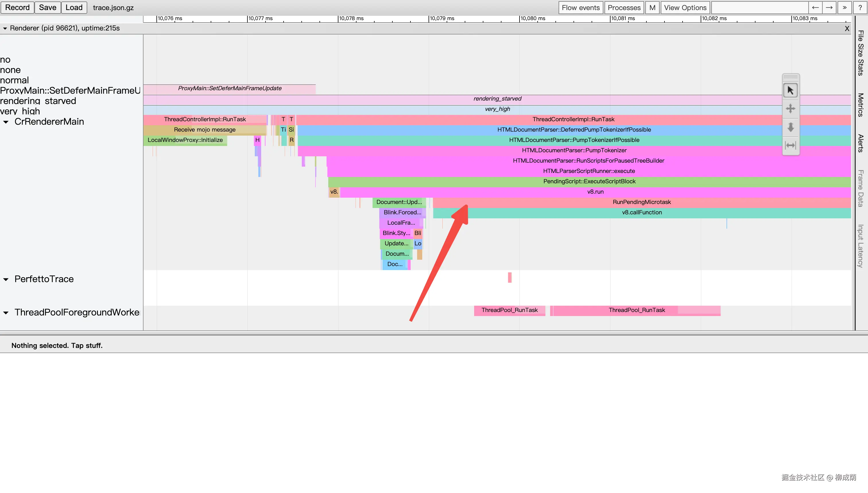Collapse the Renderer process section
868x493 pixels.
pyautogui.click(x=5, y=28)
